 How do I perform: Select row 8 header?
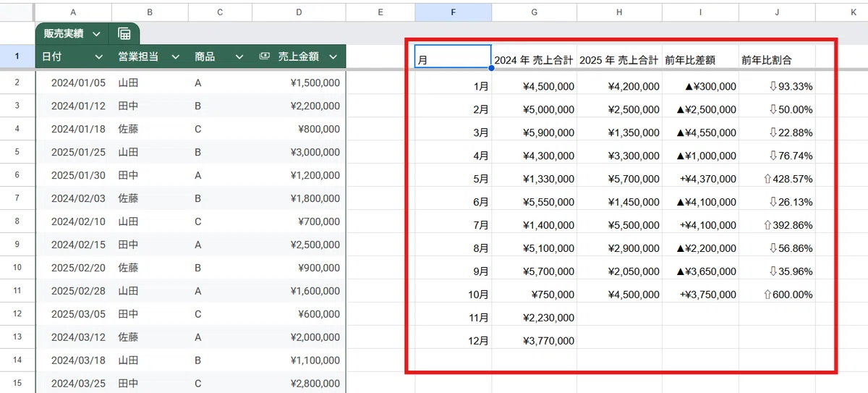[17, 221]
